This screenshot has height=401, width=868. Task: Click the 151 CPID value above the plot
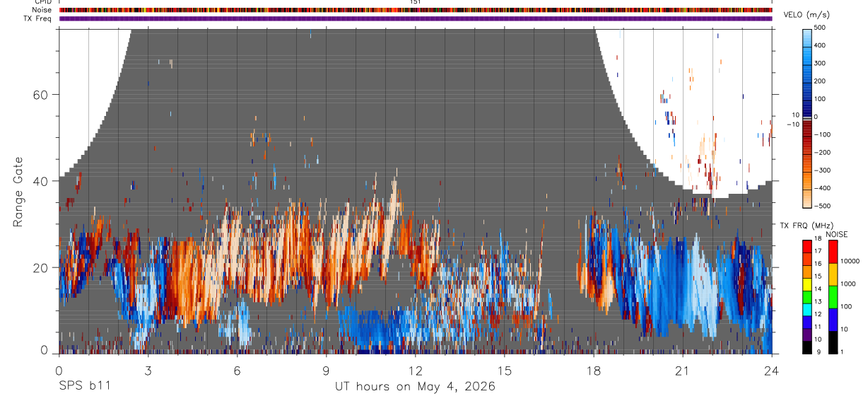point(415,2)
